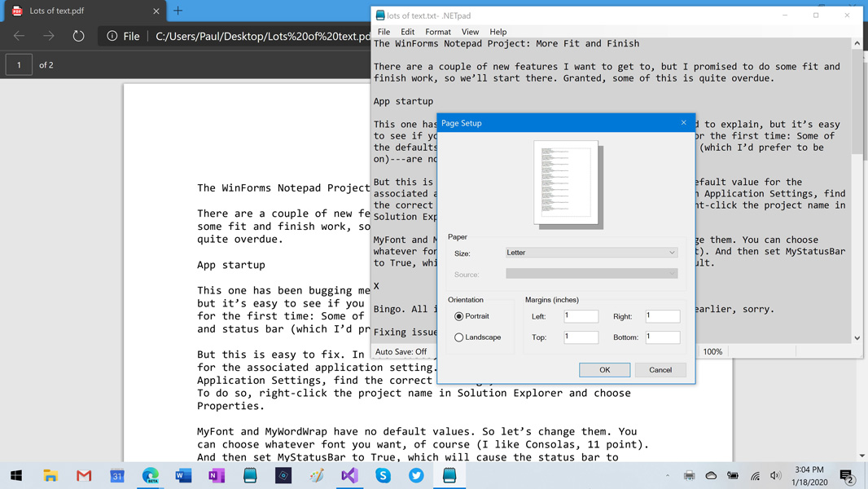Go back in the browser
The image size is (868, 489).
[19, 36]
